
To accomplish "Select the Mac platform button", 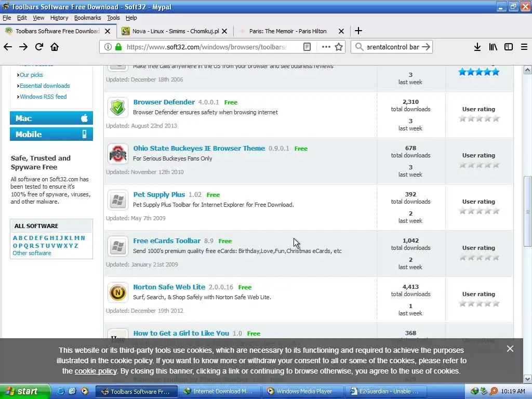I will pyautogui.click(x=51, y=118).
